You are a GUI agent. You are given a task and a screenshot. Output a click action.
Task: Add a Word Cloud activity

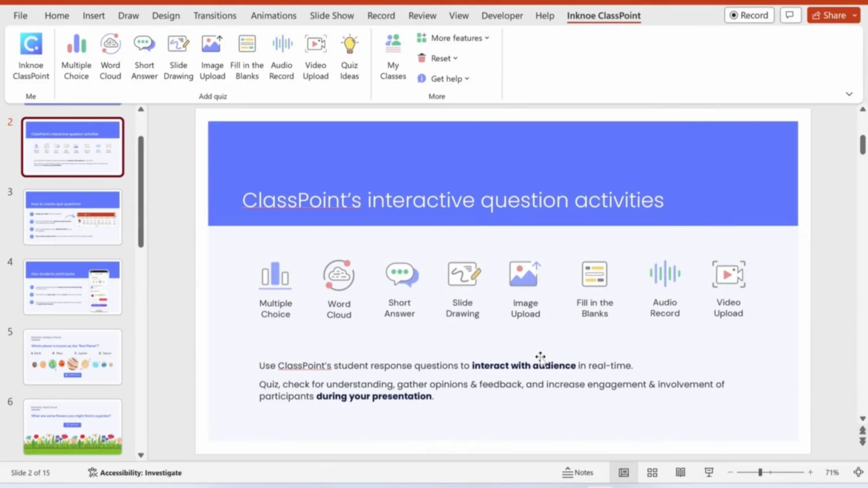coord(110,55)
